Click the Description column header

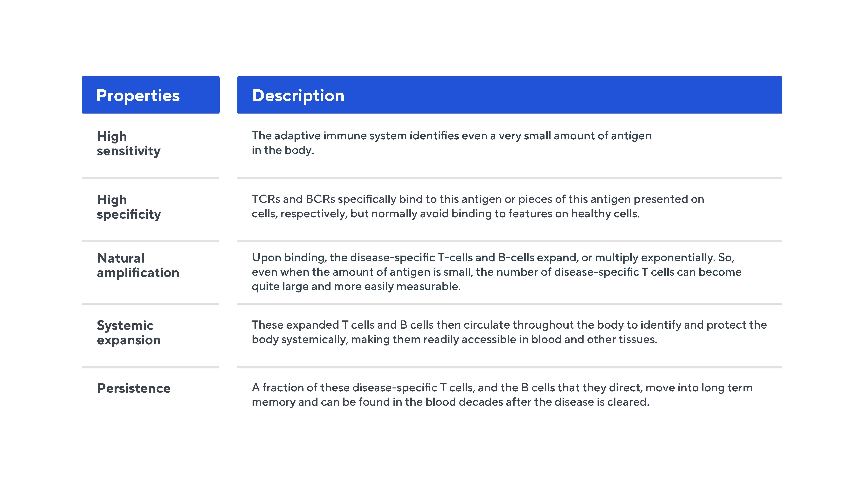click(x=298, y=95)
